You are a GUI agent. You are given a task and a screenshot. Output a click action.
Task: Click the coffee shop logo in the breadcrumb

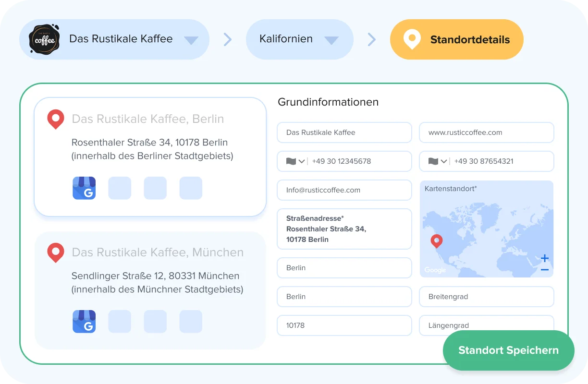44,39
